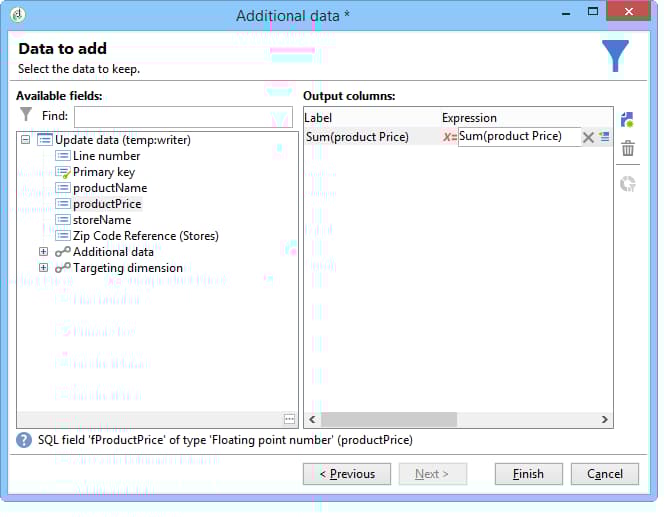Select Zip Code Reference (Stores) field

click(x=145, y=236)
